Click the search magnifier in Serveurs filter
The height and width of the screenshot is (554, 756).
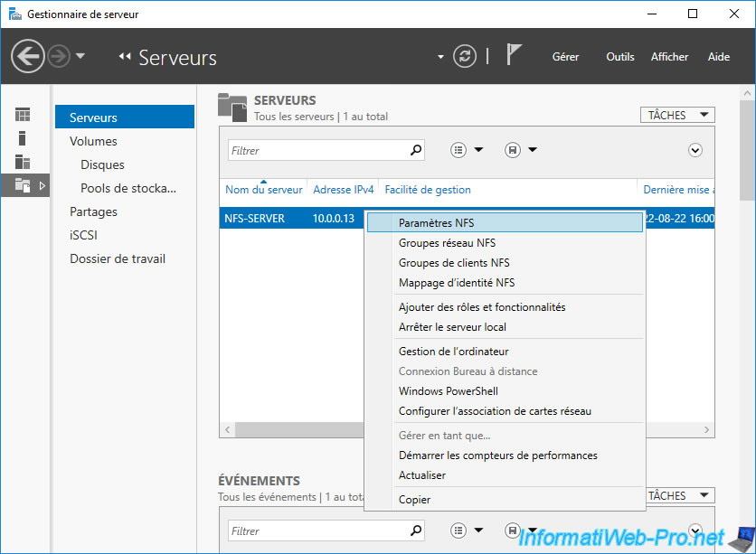tap(416, 151)
